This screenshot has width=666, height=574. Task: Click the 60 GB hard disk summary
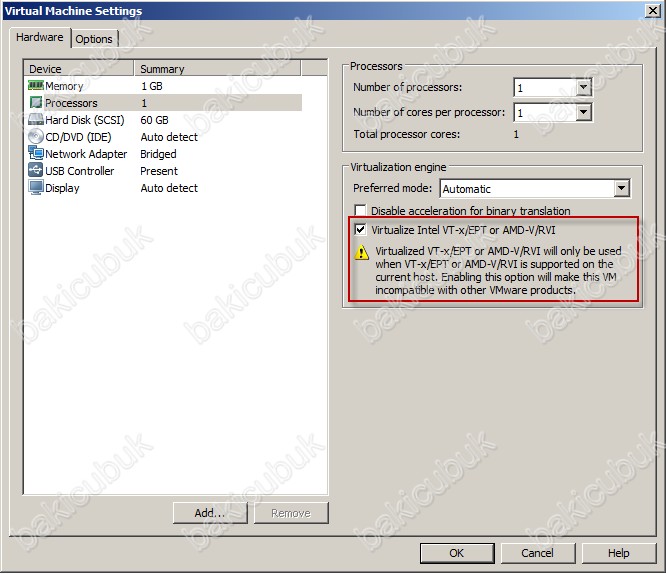[x=154, y=120]
